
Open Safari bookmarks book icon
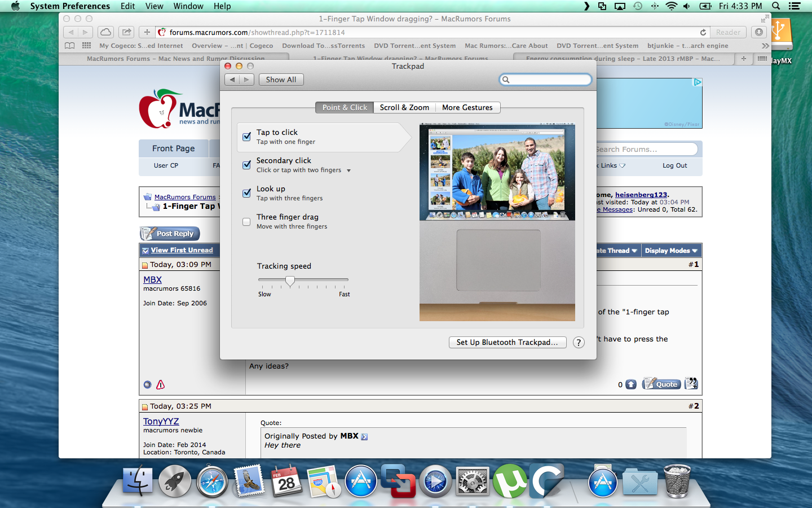(69, 46)
